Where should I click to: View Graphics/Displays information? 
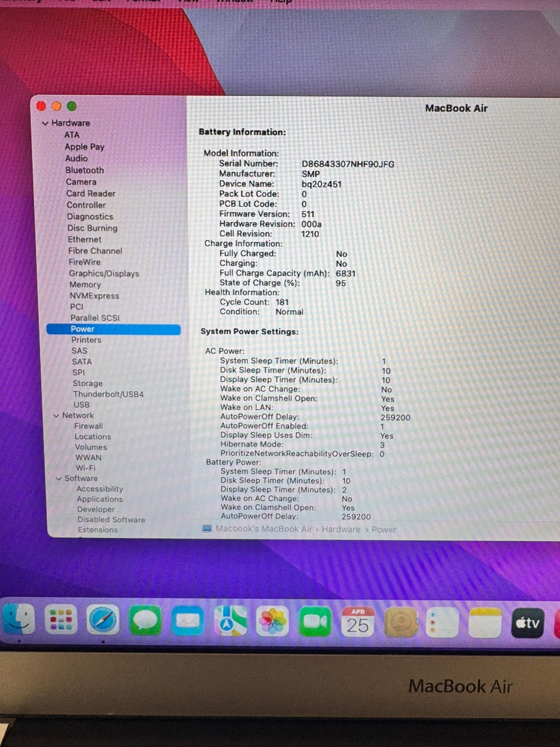pos(104,273)
